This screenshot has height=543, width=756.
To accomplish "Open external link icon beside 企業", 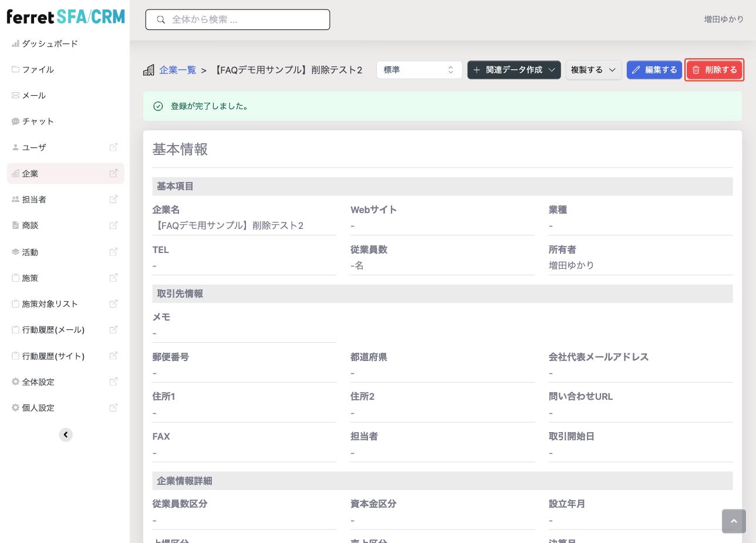I will point(113,173).
